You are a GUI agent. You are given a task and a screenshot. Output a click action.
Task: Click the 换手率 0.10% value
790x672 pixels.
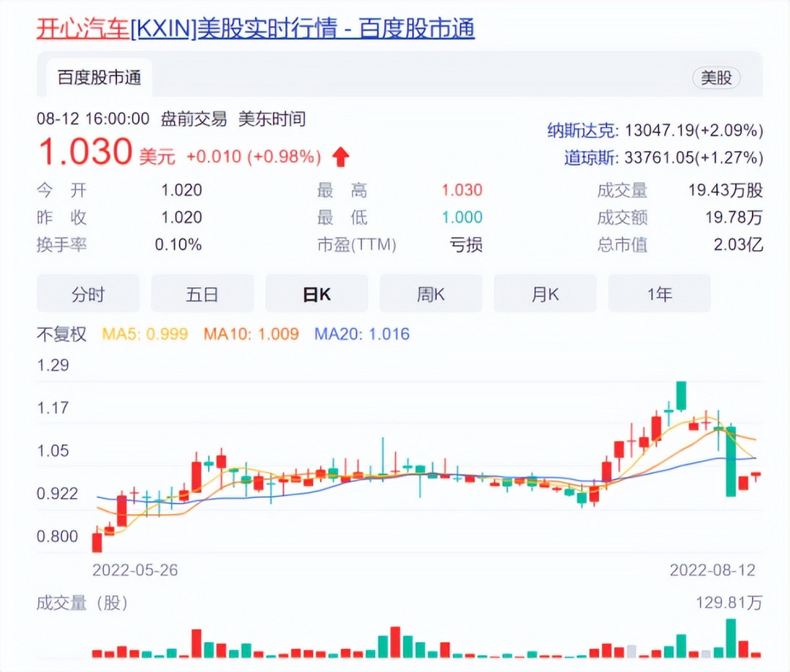click(178, 245)
